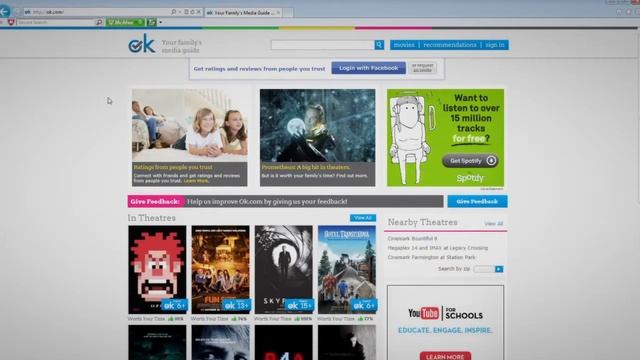The image size is (640, 360).
Task: Click Cinemark Farmington at Station Park link
Action: pos(431,258)
